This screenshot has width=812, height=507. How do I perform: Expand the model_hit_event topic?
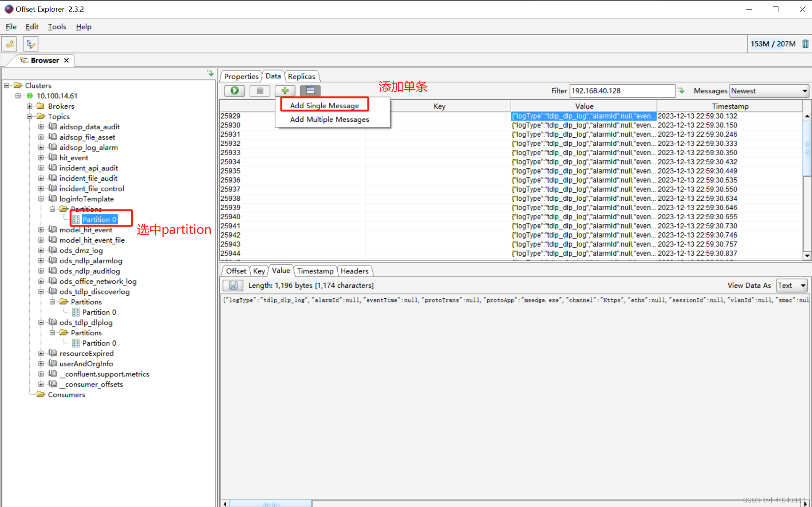coord(41,230)
